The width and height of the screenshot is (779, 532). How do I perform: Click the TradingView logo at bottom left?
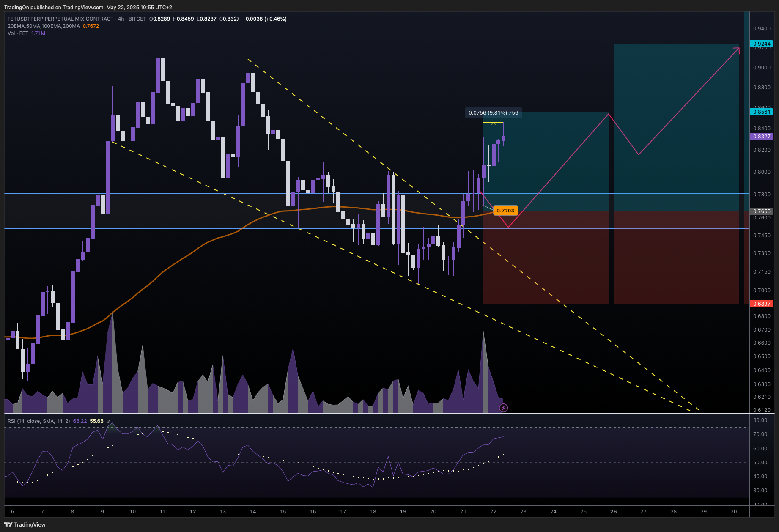25,524
